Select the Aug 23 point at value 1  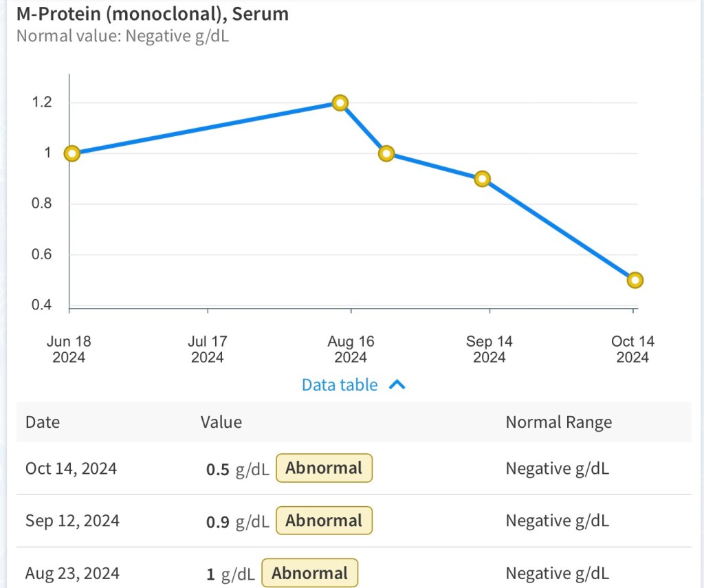pyautogui.click(x=386, y=153)
